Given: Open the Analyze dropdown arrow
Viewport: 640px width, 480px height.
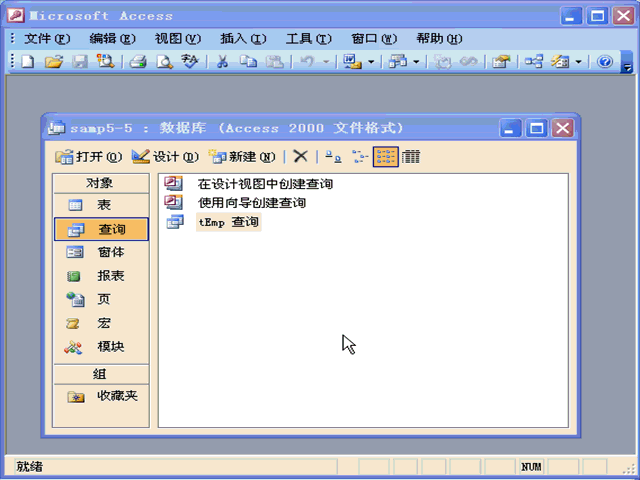Looking at the screenshot, I should pos(416,62).
